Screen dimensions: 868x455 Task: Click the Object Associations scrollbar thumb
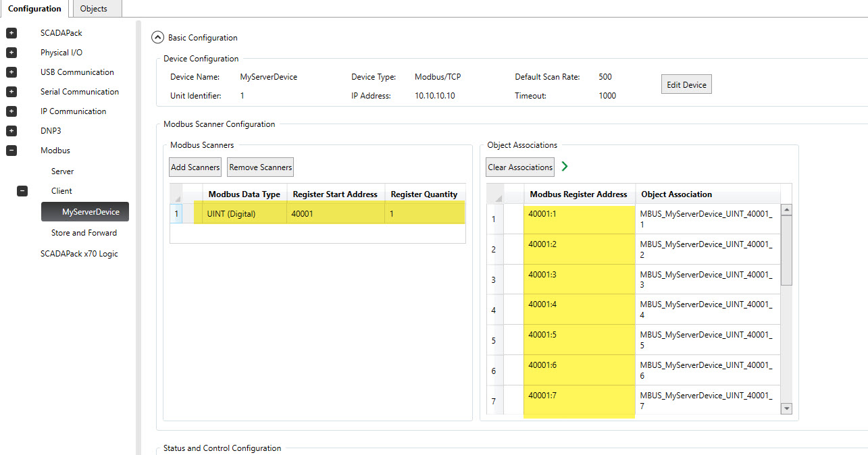[x=786, y=251]
